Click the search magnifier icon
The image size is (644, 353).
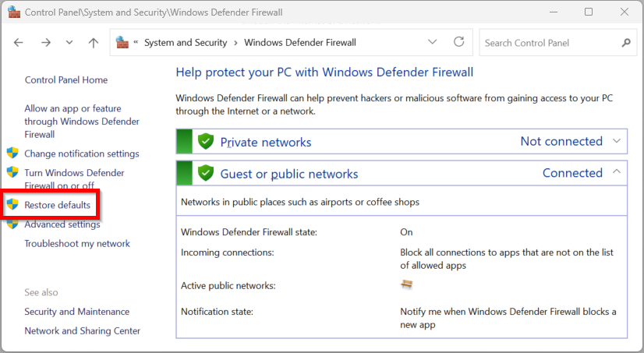[626, 43]
